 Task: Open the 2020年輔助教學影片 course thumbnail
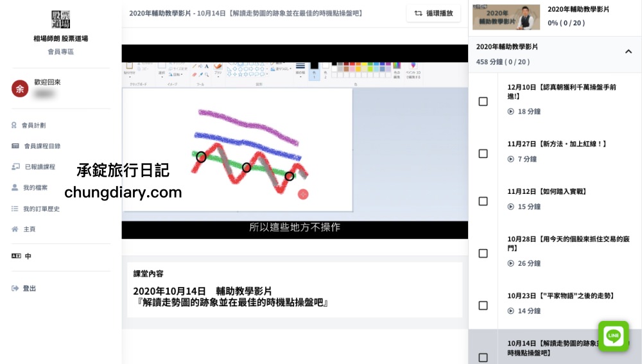pos(506,17)
